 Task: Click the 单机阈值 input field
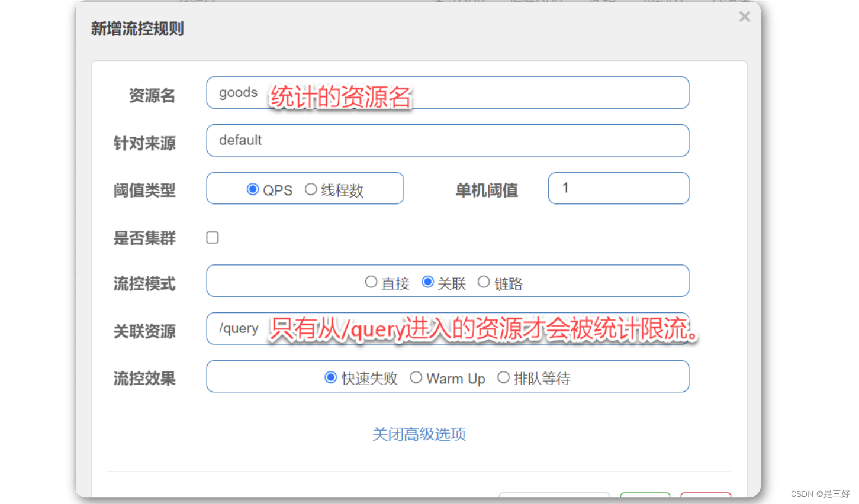coord(619,188)
